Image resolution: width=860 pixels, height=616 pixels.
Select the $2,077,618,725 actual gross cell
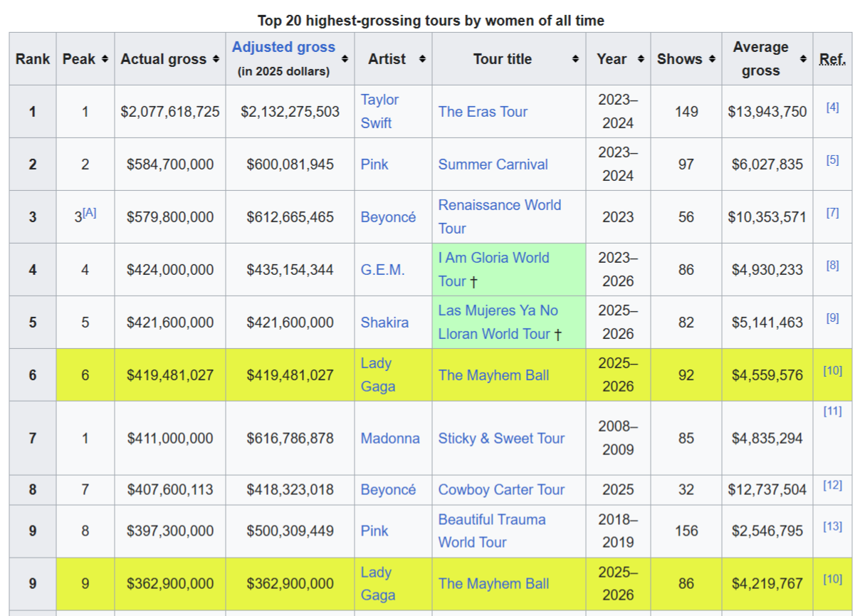(170, 112)
